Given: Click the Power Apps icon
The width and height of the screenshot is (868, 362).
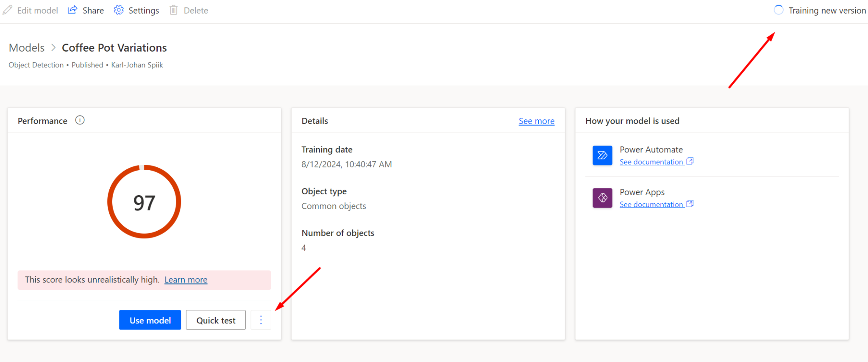Looking at the screenshot, I should point(602,198).
